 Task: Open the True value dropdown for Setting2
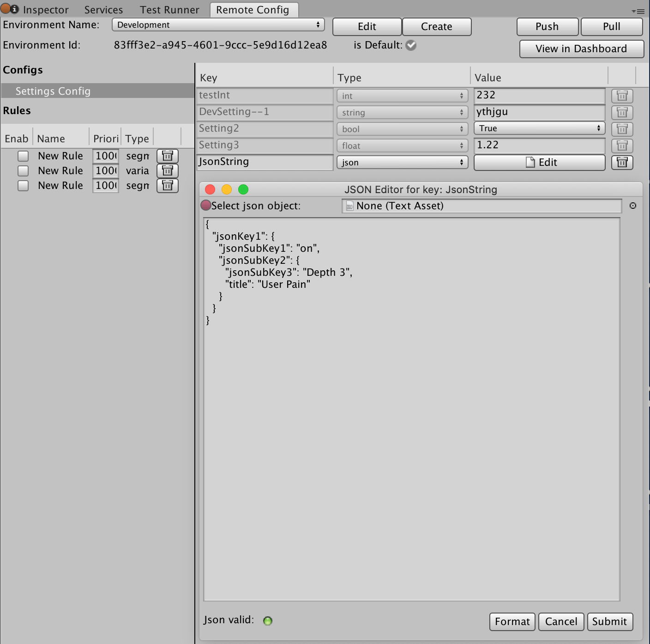coord(539,128)
